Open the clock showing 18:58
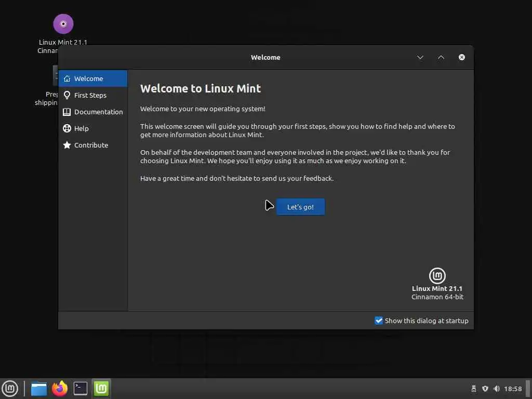 coord(513,389)
